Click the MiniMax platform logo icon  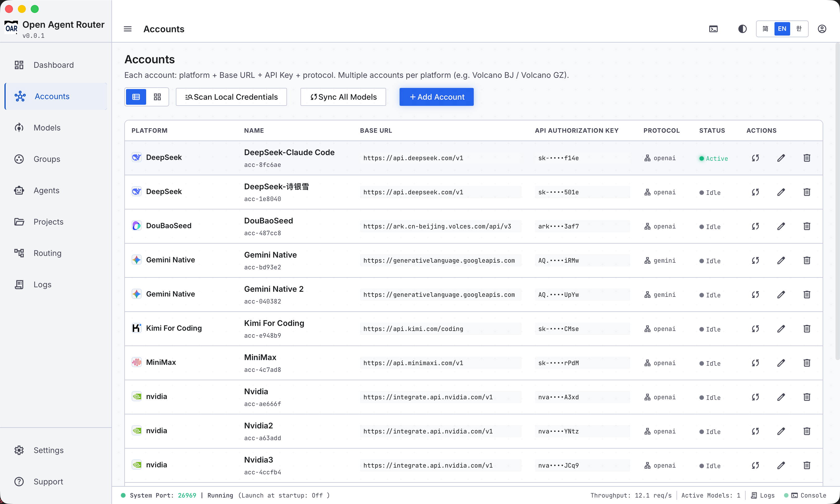pyautogui.click(x=136, y=362)
